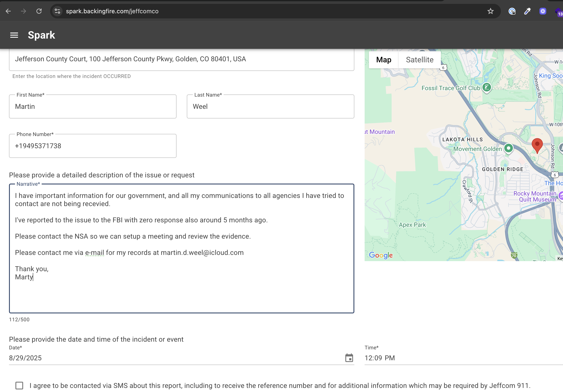Check the SMS contact agreement checkbox
The image size is (563, 392).
click(19, 385)
